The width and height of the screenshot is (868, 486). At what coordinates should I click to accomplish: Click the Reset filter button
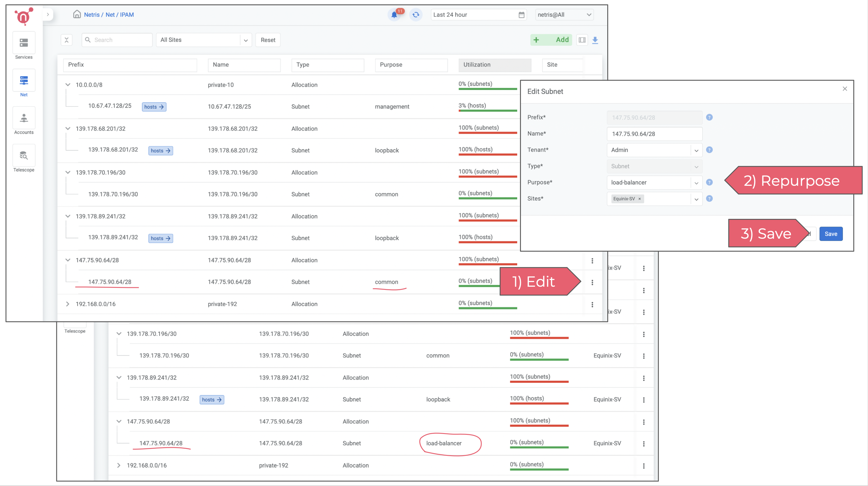pyautogui.click(x=268, y=40)
